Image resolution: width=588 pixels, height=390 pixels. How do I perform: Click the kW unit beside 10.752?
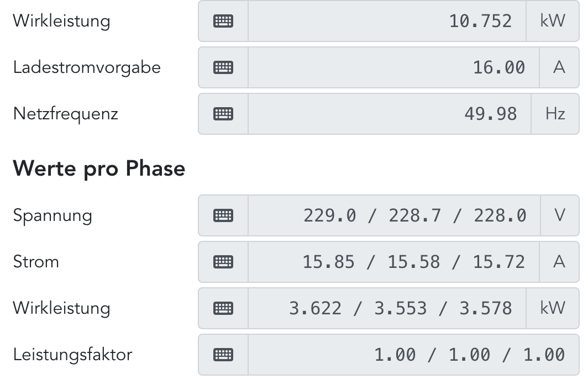[x=553, y=21]
